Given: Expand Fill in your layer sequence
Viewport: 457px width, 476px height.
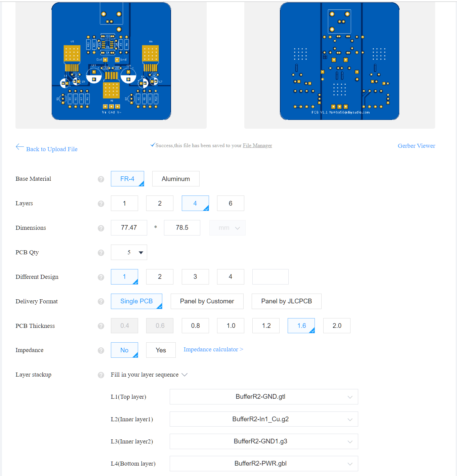Looking at the screenshot, I should click(149, 375).
